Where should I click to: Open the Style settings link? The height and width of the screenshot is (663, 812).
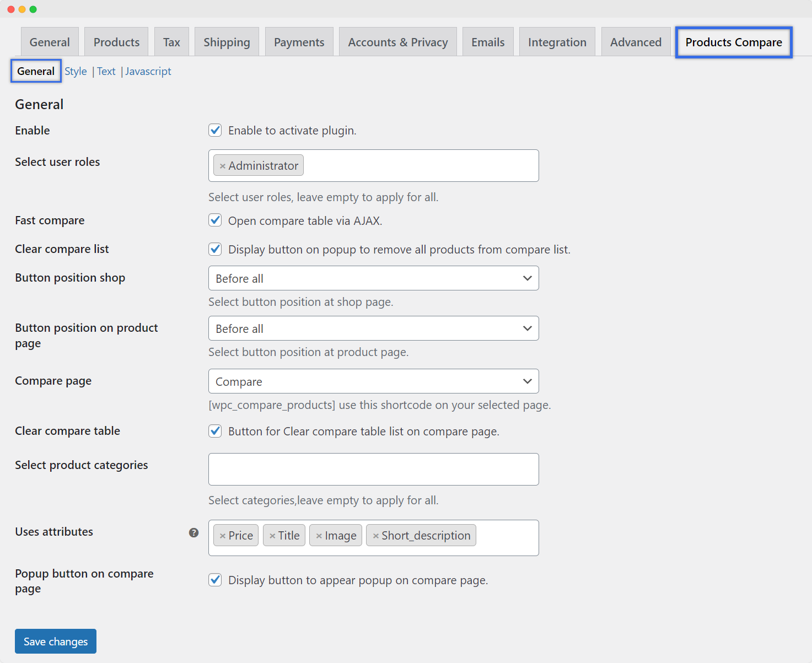(76, 72)
